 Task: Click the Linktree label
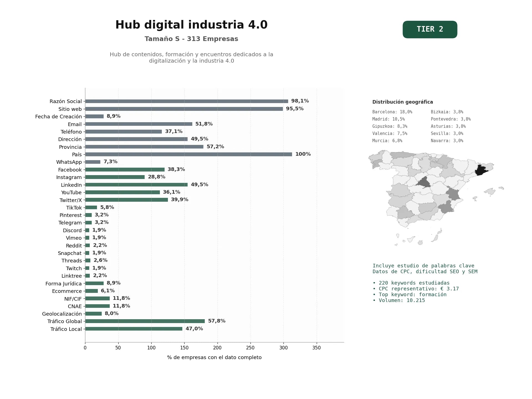pos(72,276)
